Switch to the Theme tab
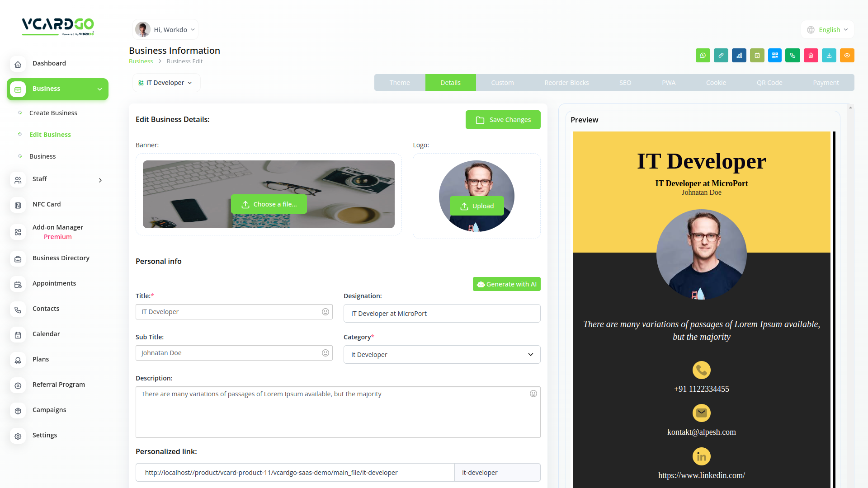This screenshot has width=868, height=488. pyautogui.click(x=400, y=83)
